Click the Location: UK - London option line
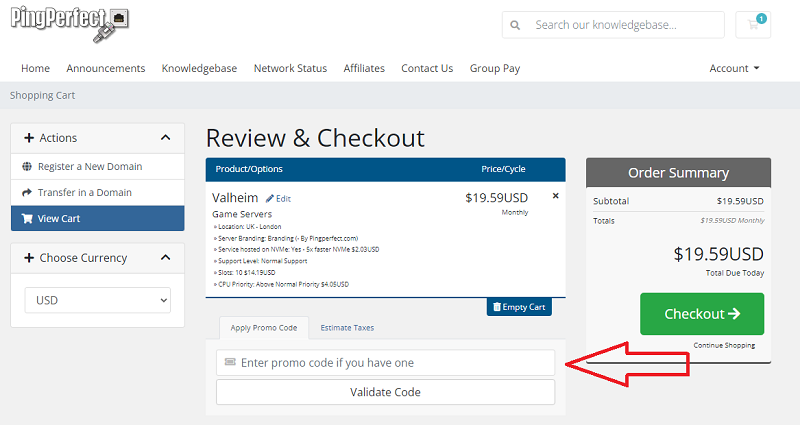The image size is (800, 425). (247, 227)
